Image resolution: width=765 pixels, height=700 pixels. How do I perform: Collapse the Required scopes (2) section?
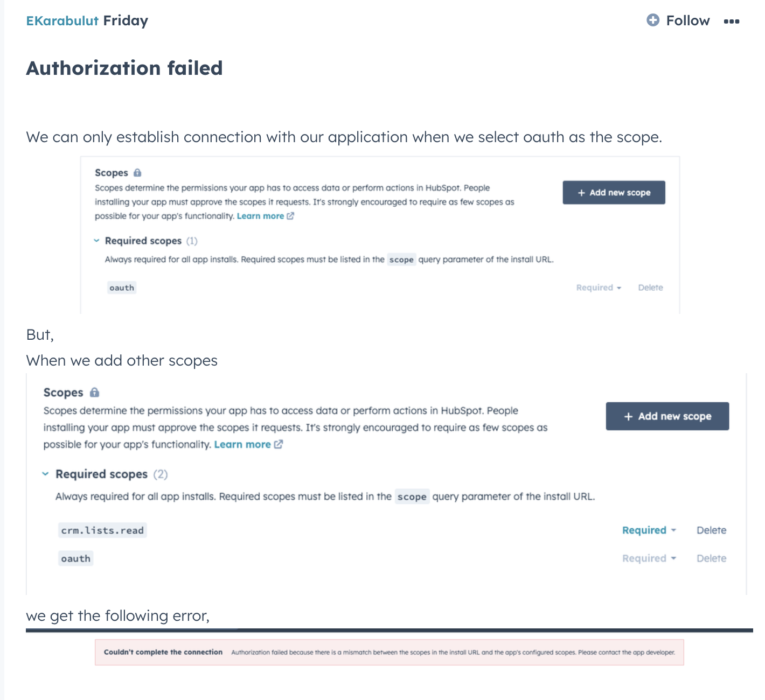[x=45, y=474]
